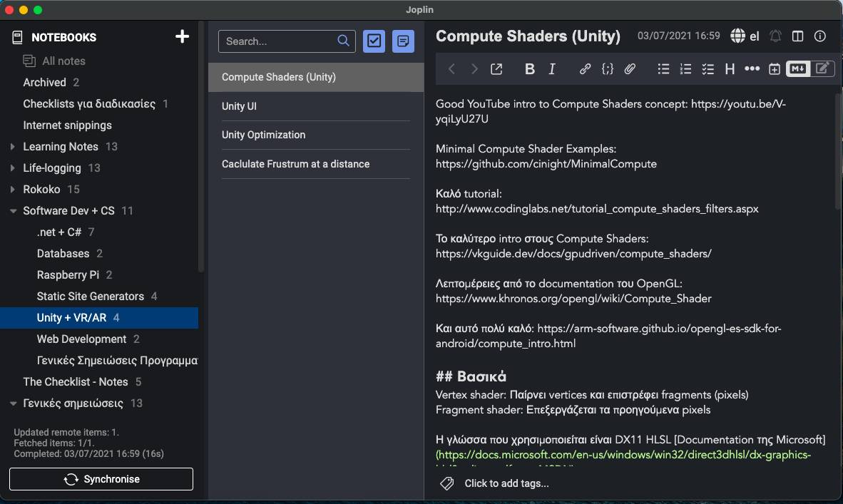Image resolution: width=843 pixels, height=504 pixels.
Task: Expand the Rokoko notebook
Action: (12, 189)
